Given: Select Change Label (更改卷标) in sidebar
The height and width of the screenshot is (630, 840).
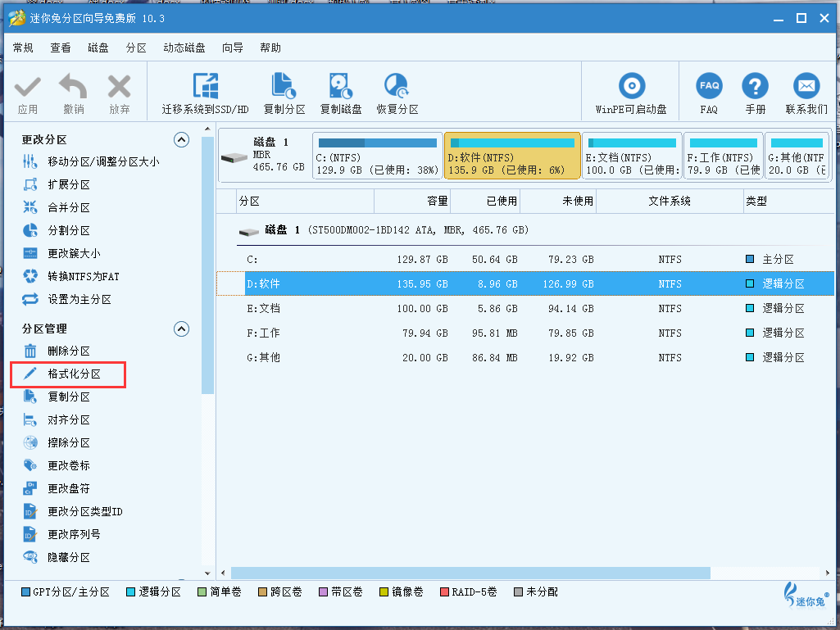Looking at the screenshot, I should tap(57, 465).
